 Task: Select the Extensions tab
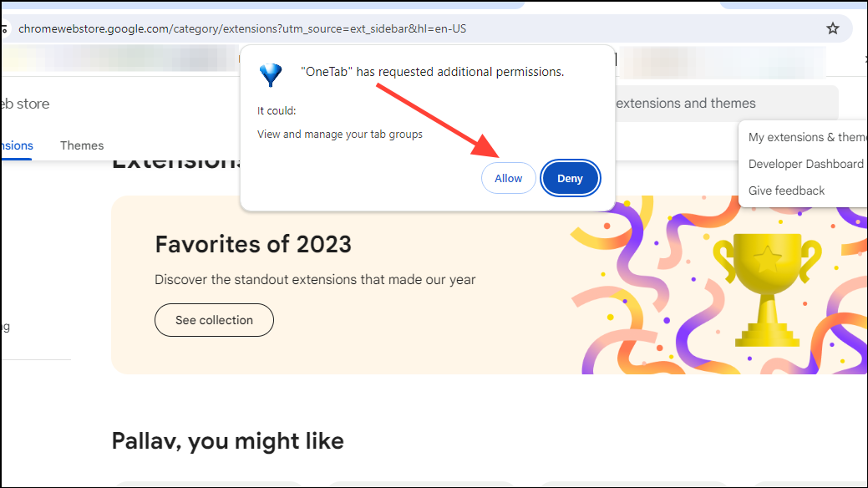coord(17,145)
